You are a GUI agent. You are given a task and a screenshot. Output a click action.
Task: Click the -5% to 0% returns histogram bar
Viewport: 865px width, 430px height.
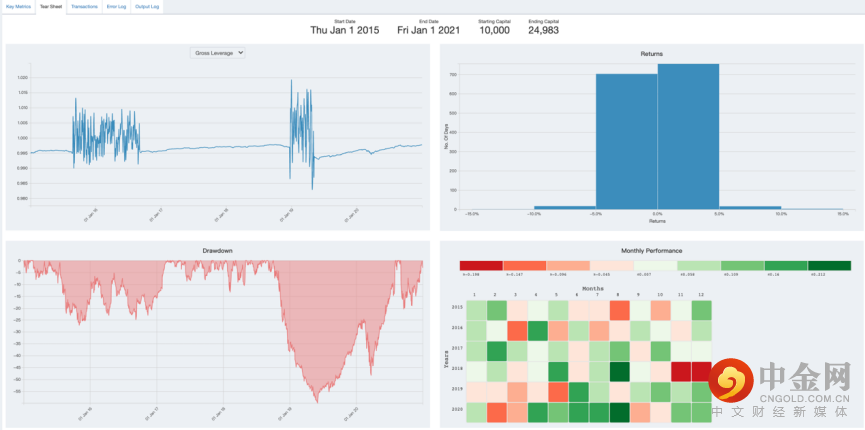point(627,141)
